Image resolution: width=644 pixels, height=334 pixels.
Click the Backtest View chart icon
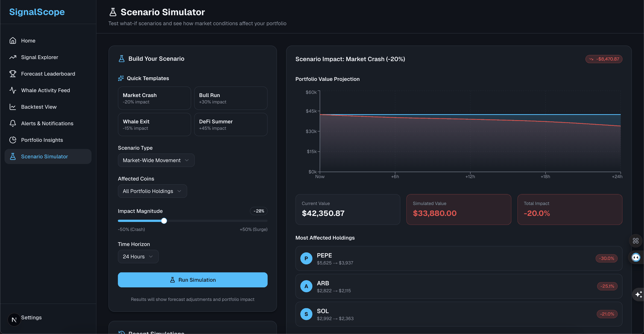coord(13,107)
